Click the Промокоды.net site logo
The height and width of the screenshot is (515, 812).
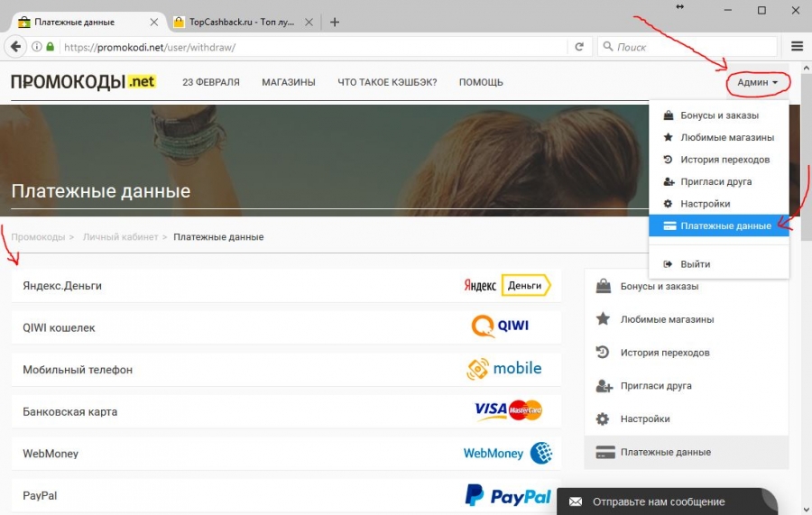[x=83, y=82]
